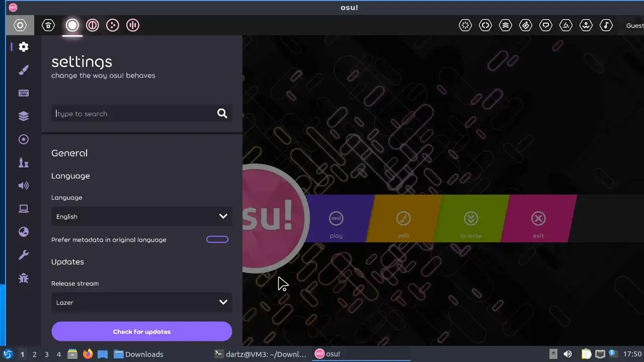Open the news overlay icon

point(465,25)
